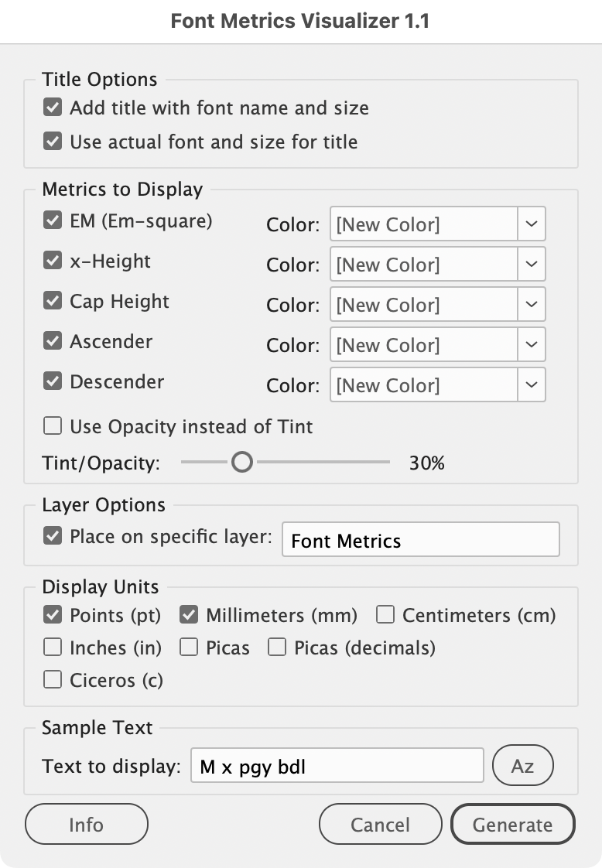Image resolution: width=602 pixels, height=868 pixels.
Task: Open the Info button
Action: click(x=86, y=825)
